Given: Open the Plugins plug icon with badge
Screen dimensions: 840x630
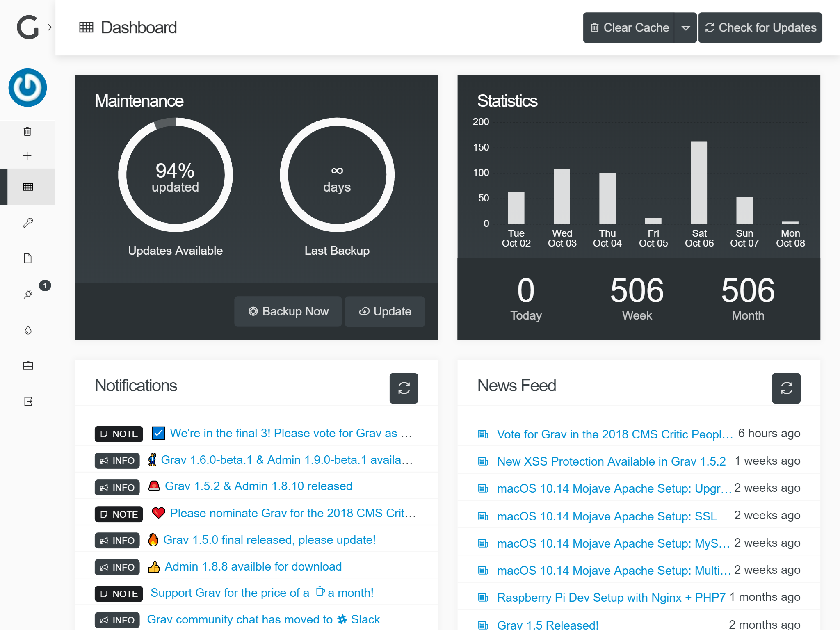Looking at the screenshot, I should pos(28,294).
